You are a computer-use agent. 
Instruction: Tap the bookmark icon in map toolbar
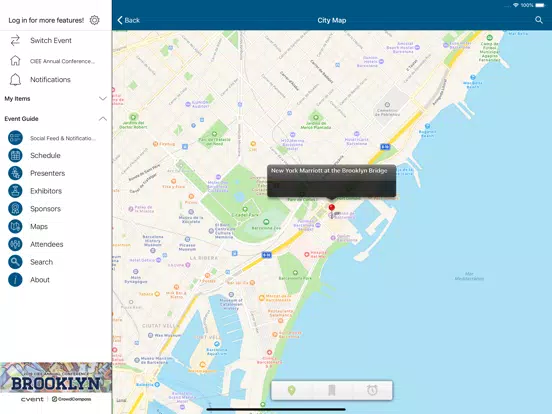click(332, 390)
